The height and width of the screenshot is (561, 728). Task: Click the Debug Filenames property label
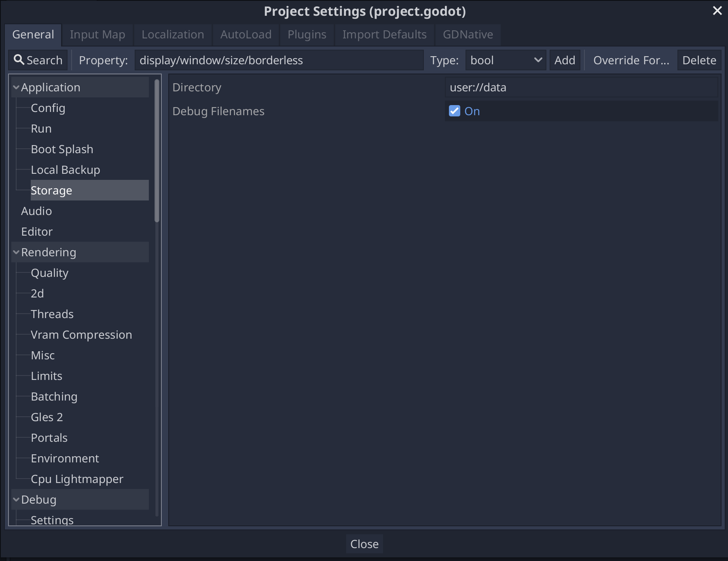tap(218, 111)
